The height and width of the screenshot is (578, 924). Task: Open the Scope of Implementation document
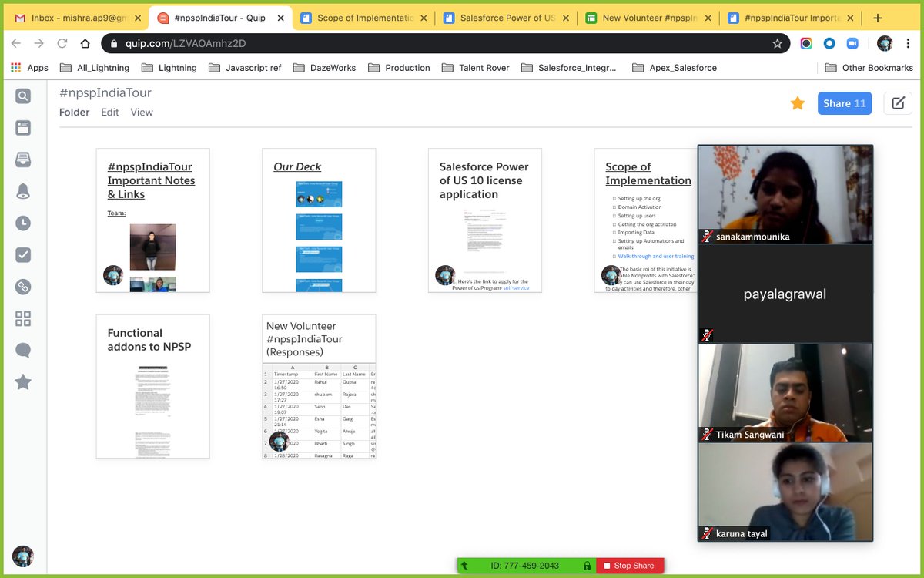point(646,220)
